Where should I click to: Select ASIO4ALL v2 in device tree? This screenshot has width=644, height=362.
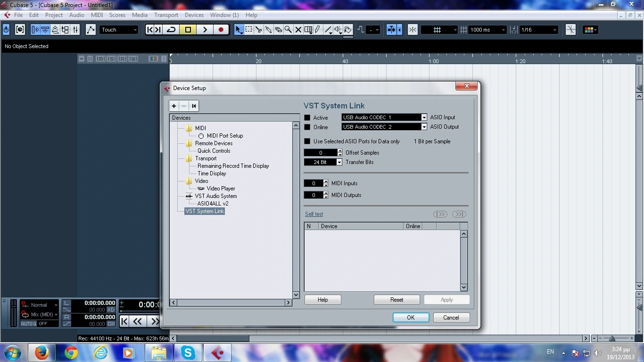(213, 204)
